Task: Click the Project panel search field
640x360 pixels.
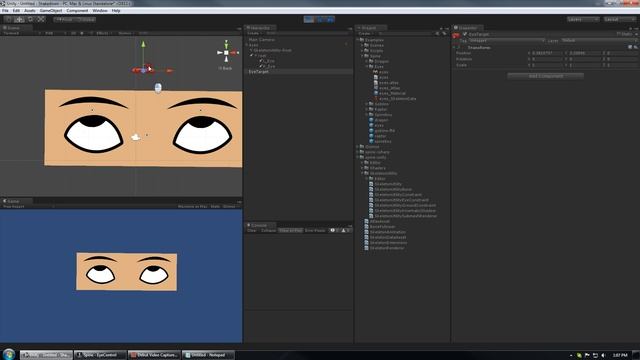Action: [405, 33]
